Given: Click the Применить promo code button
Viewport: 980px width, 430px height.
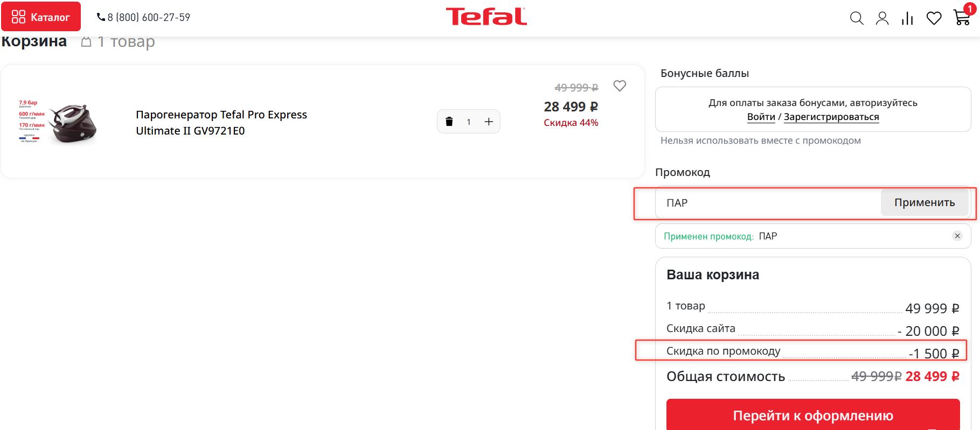Looking at the screenshot, I should [925, 203].
